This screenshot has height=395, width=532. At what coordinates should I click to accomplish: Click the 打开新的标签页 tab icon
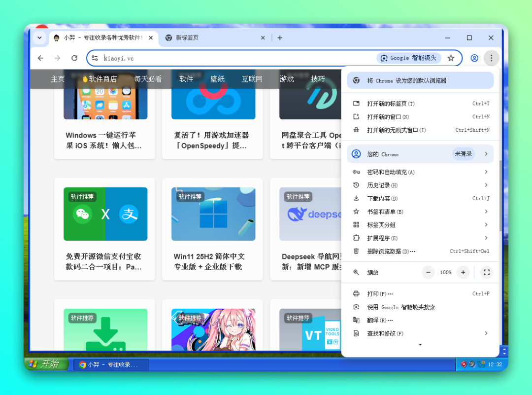click(x=356, y=104)
